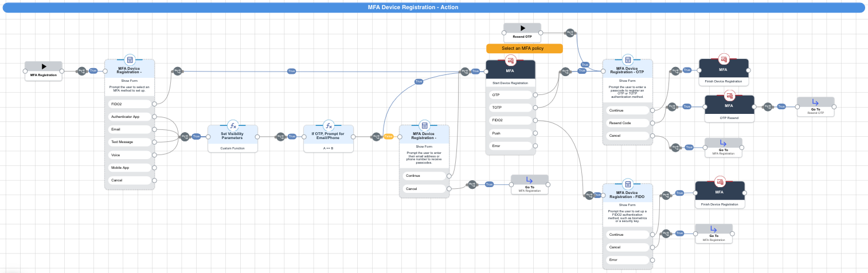The image size is (868, 273).
Task: Select the Resend Code option in OTP form
Action: (x=628, y=123)
